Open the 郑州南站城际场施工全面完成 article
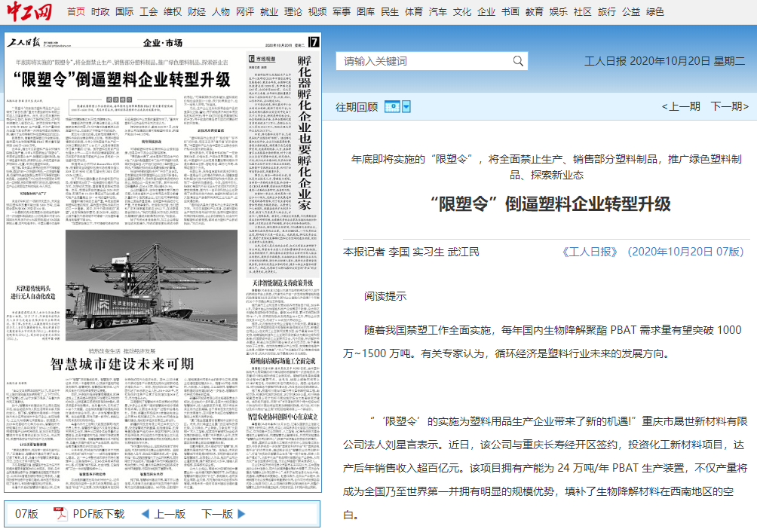 [x=283, y=361]
